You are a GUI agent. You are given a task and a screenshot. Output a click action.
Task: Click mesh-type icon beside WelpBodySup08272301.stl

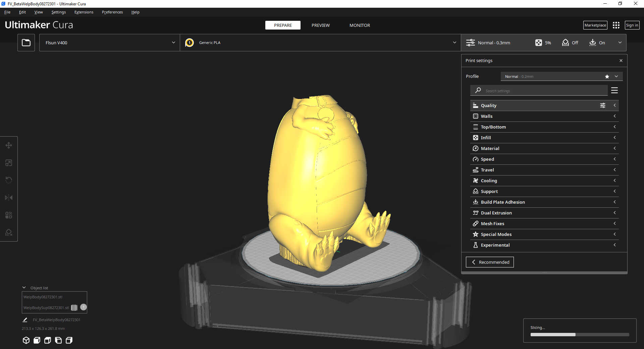click(74, 307)
